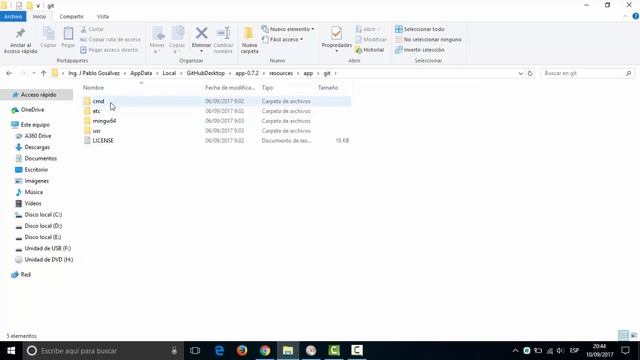Open the Abrir dropdown in the ribbon
Screen dimensions: 640x360
click(368, 29)
